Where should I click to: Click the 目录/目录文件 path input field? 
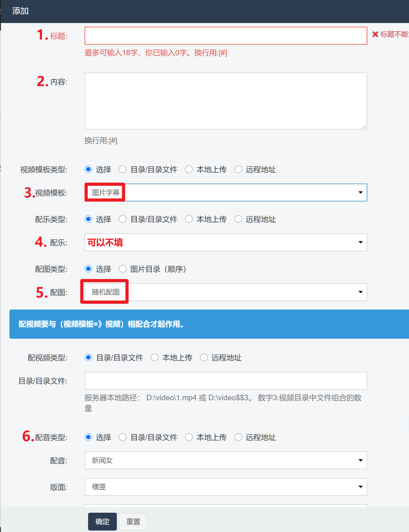(226, 381)
